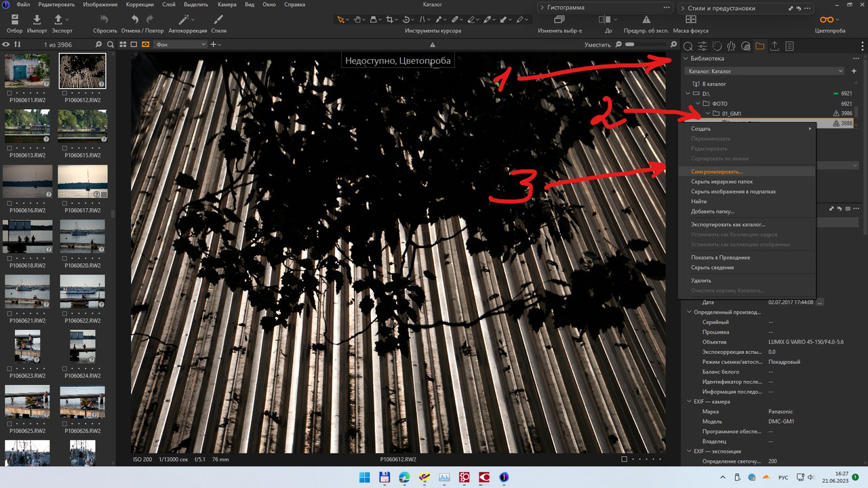Toggle the Маска фокуса focus mask
This screenshot has width=868, height=488.
[690, 20]
